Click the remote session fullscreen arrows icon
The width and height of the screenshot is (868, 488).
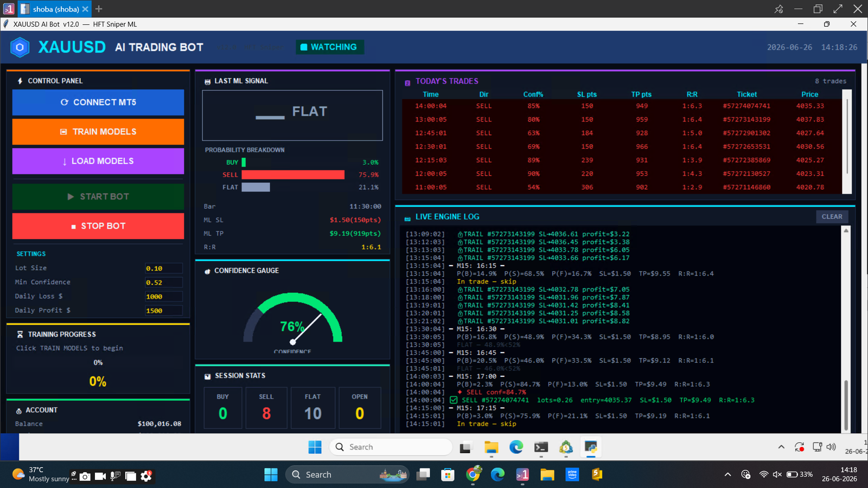[x=838, y=9]
